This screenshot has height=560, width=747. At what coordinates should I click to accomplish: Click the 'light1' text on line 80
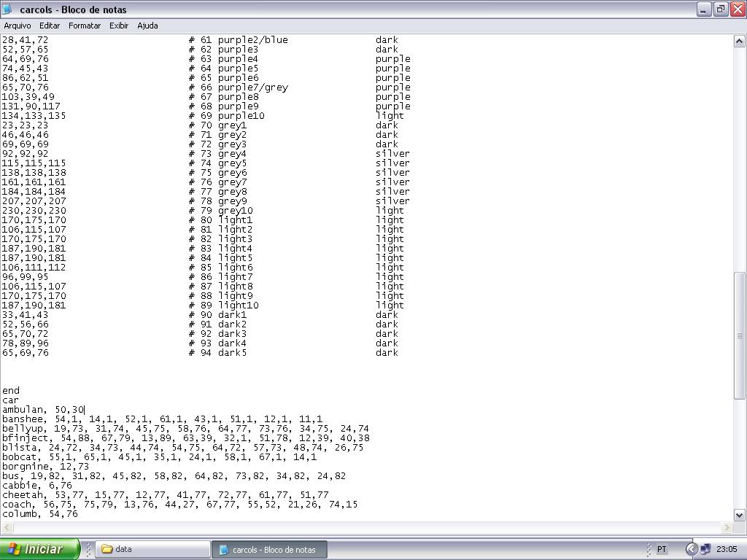[236, 220]
